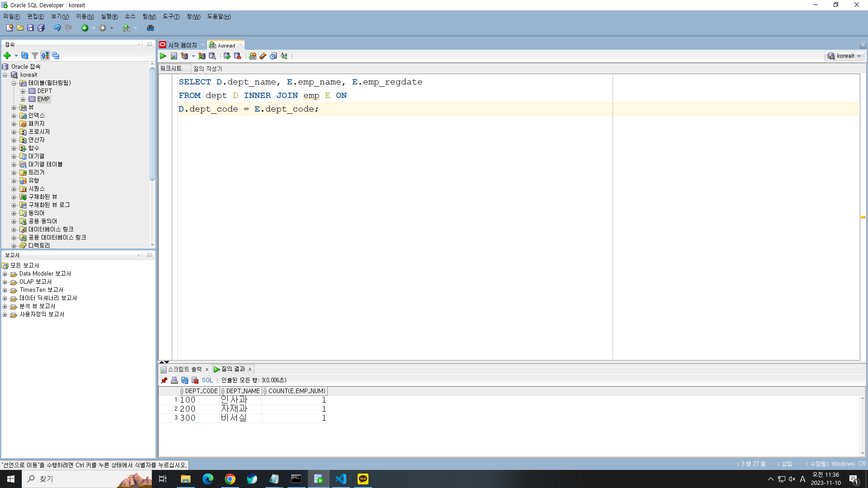Screen dimensions: 868x488
Task: Expand the EMP table node
Action: 23,99
